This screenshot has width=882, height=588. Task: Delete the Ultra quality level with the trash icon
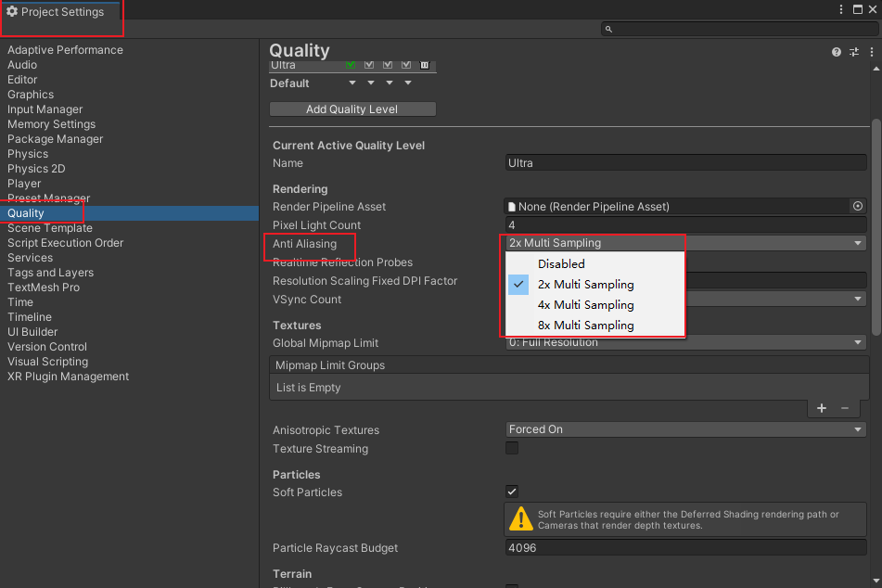pyautogui.click(x=425, y=65)
